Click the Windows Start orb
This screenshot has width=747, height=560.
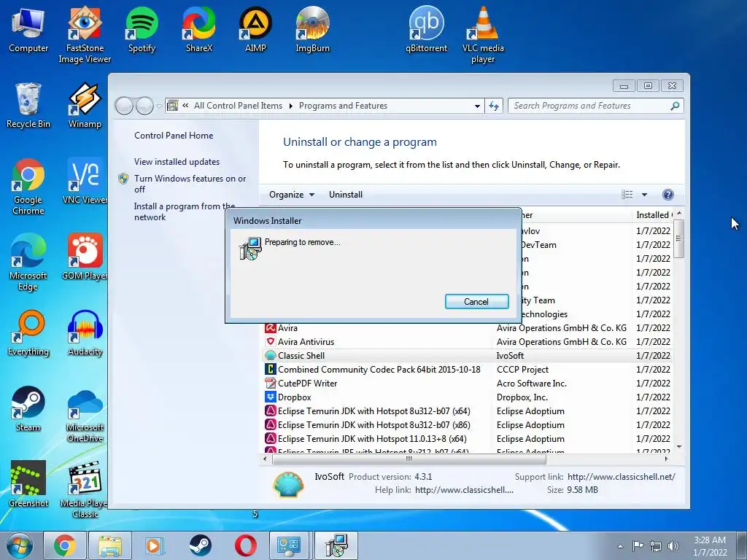tap(19, 545)
